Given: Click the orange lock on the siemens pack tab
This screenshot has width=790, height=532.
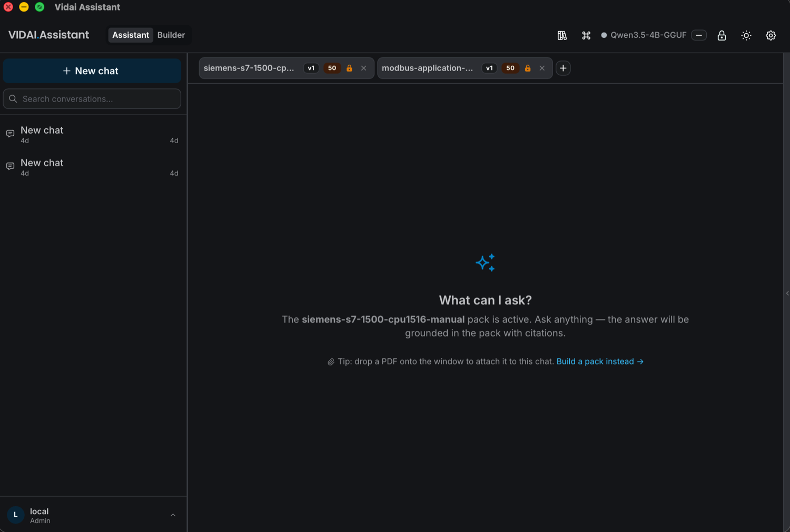Looking at the screenshot, I should point(349,68).
